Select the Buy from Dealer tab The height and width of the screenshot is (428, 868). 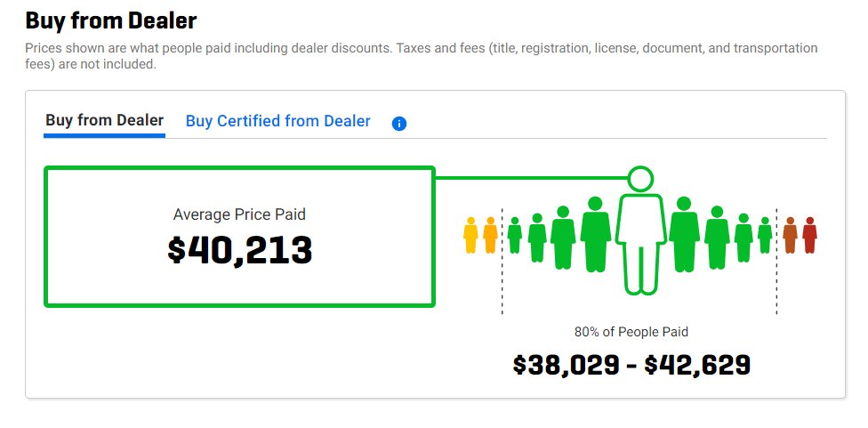pos(104,120)
